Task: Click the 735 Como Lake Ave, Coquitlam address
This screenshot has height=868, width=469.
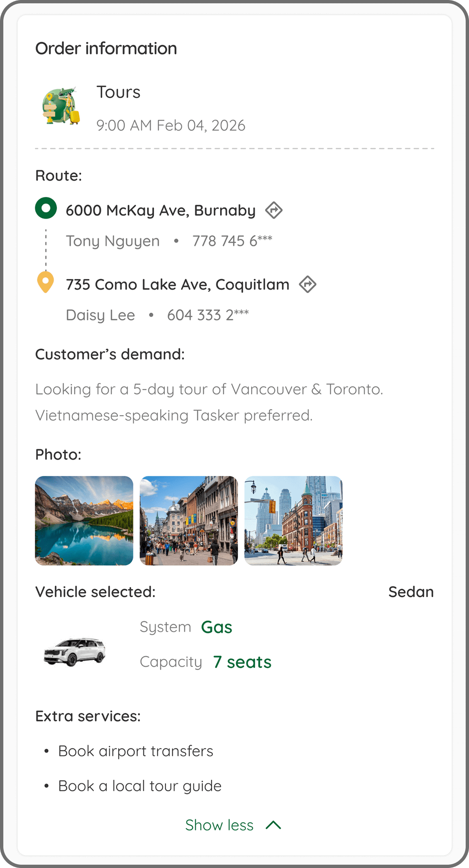Action: 178,285
